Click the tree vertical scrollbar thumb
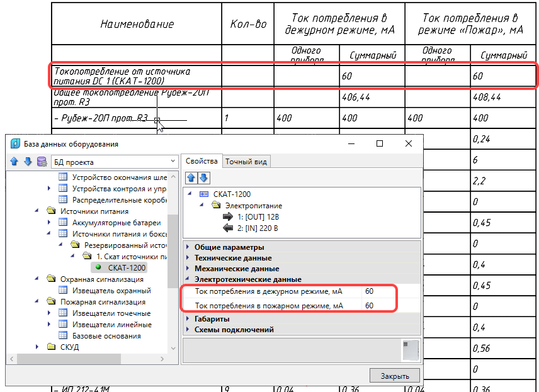The image size is (539, 392). (x=173, y=252)
